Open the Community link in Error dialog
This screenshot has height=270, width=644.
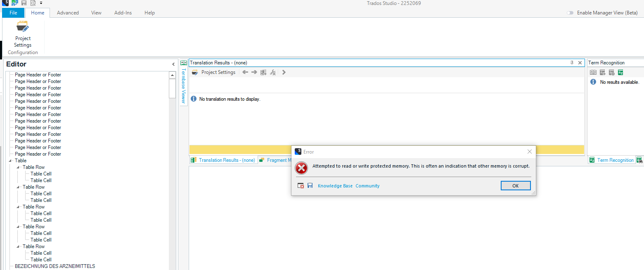coord(367,186)
